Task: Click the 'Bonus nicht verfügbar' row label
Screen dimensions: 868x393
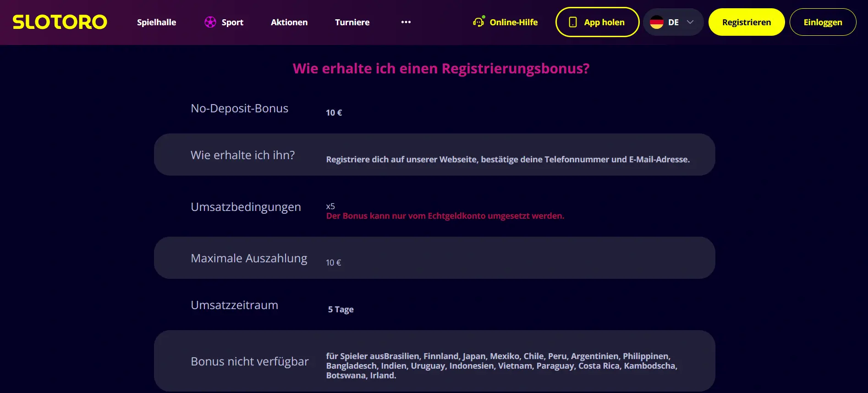Action: pyautogui.click(x=249, y=361)
